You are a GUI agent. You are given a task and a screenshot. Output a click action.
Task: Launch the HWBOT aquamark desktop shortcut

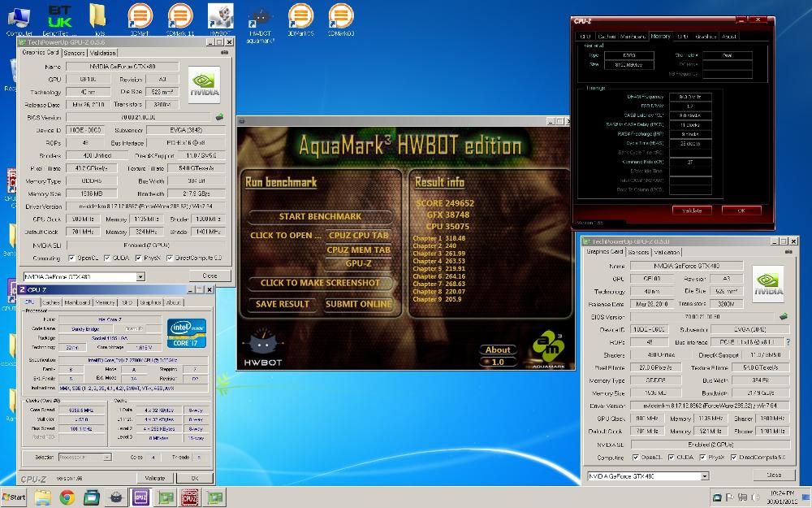(x=261, y=24)
